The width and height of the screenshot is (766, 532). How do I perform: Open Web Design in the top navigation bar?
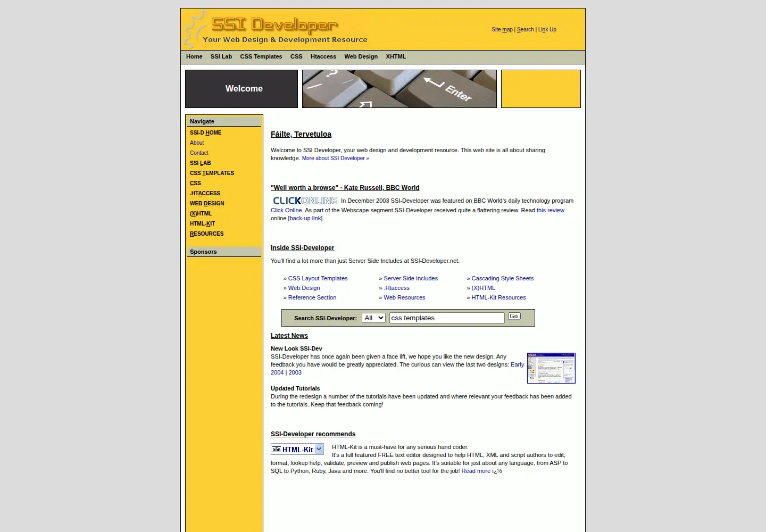tap(361, 56)
